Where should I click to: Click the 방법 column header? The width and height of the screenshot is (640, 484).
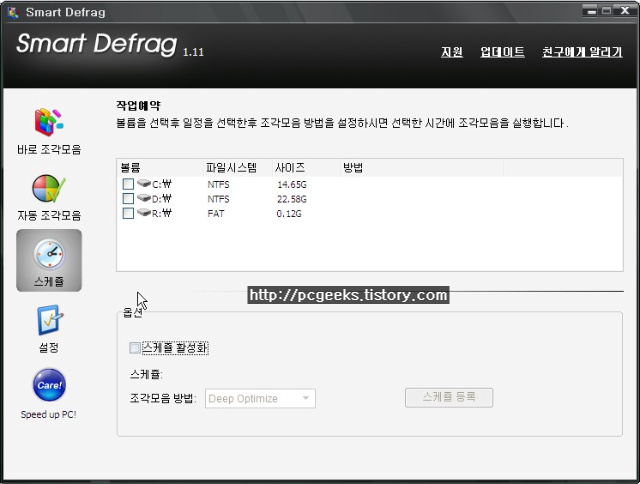pos(422,168)
